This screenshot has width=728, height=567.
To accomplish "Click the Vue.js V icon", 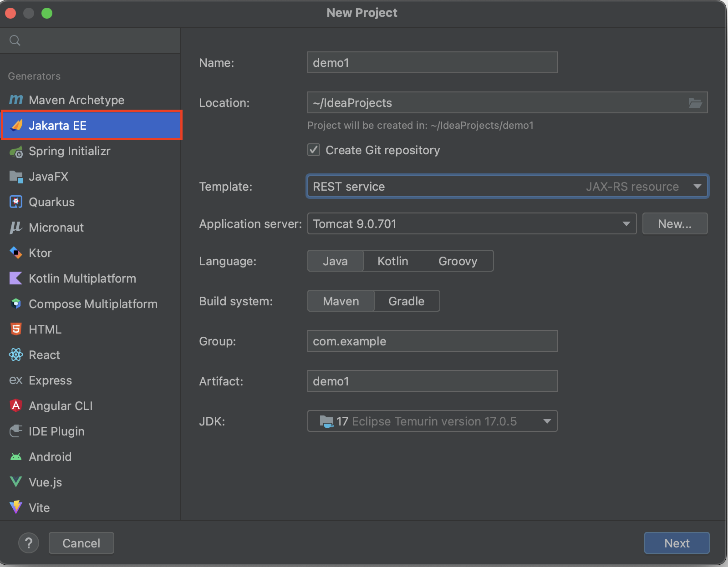I will (16, 482).
